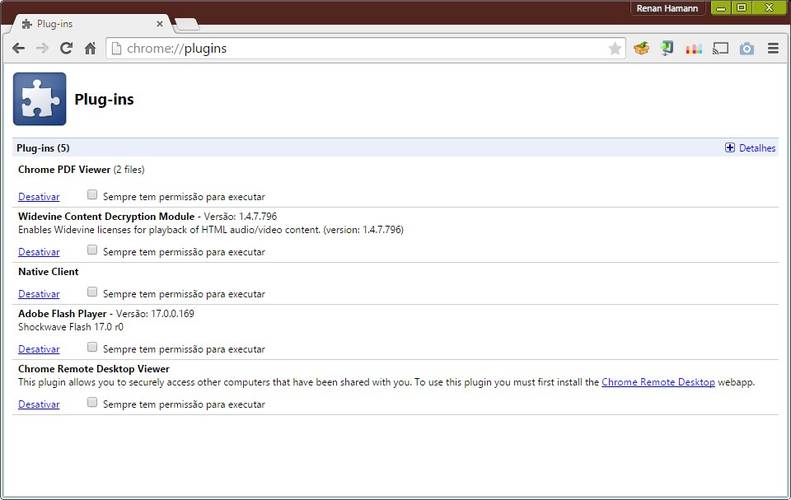Check always allowed for Adobe Flash Player
Screen dimensions: 791x500
92,347
